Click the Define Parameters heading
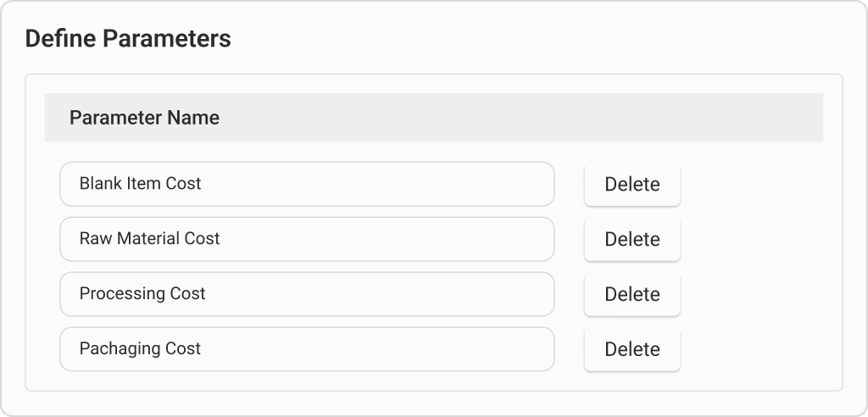Image resolution: width=868 pixels, height=417 pixels. (x=128, y=39)
